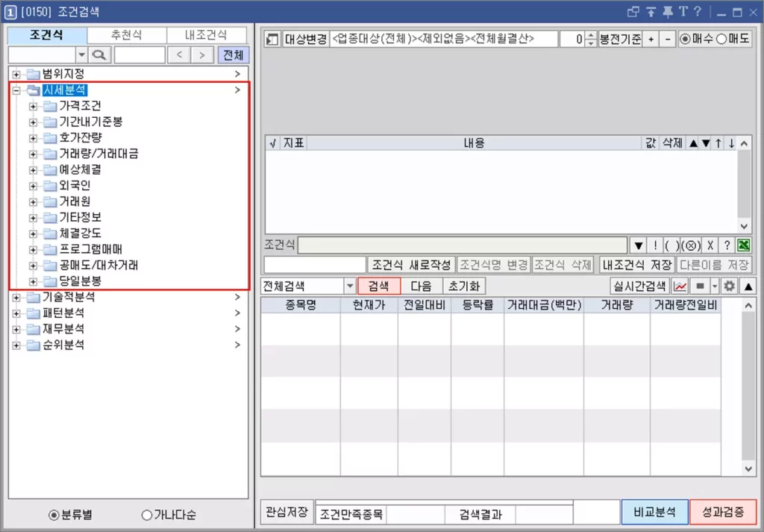The width and height of the screenshot is (764, 532).
Task: Collapse the 시세분석 folder
Action: (16, 90)
